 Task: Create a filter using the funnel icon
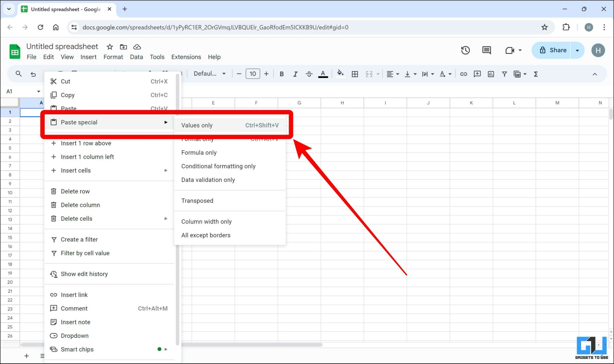[505, 74]
